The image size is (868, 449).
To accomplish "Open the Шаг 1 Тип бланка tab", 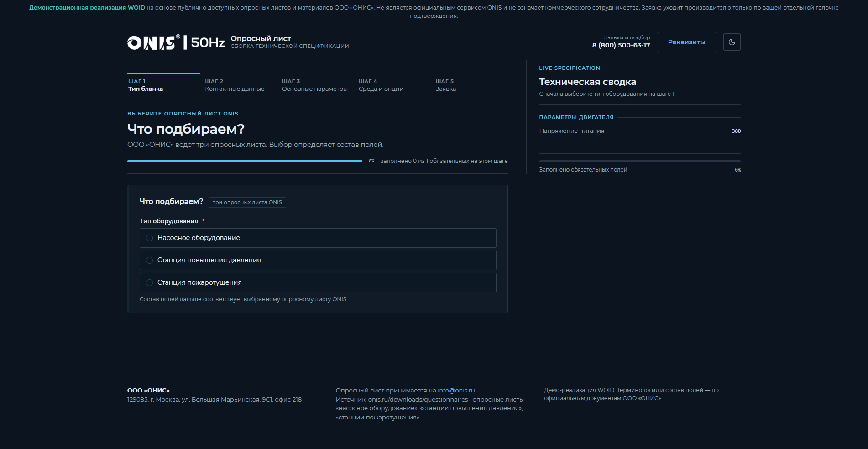I will [163, 85].
